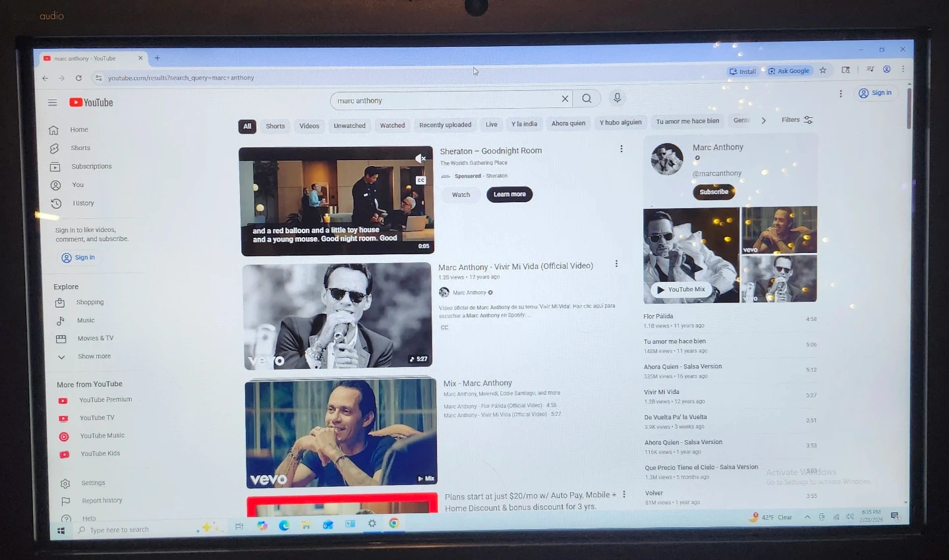Select the Videos filter tab
Image resolution: width=949 pixels, height=560 pixels.
point(309,126)
